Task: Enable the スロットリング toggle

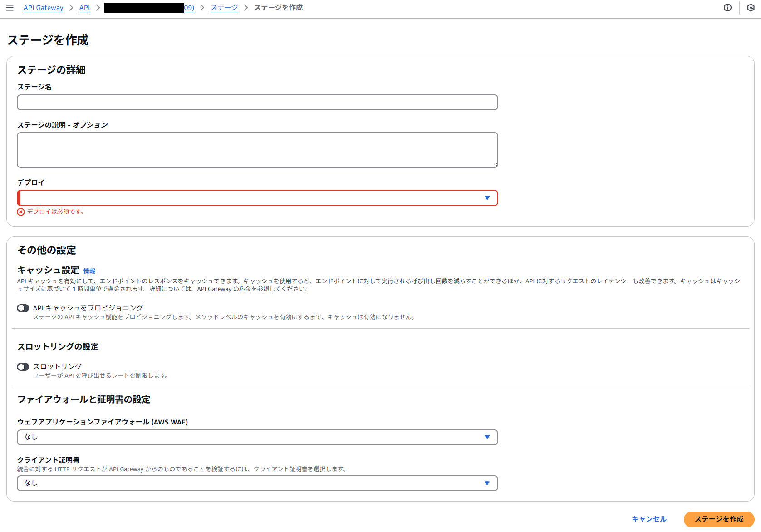Action: (x=23, y=366)
